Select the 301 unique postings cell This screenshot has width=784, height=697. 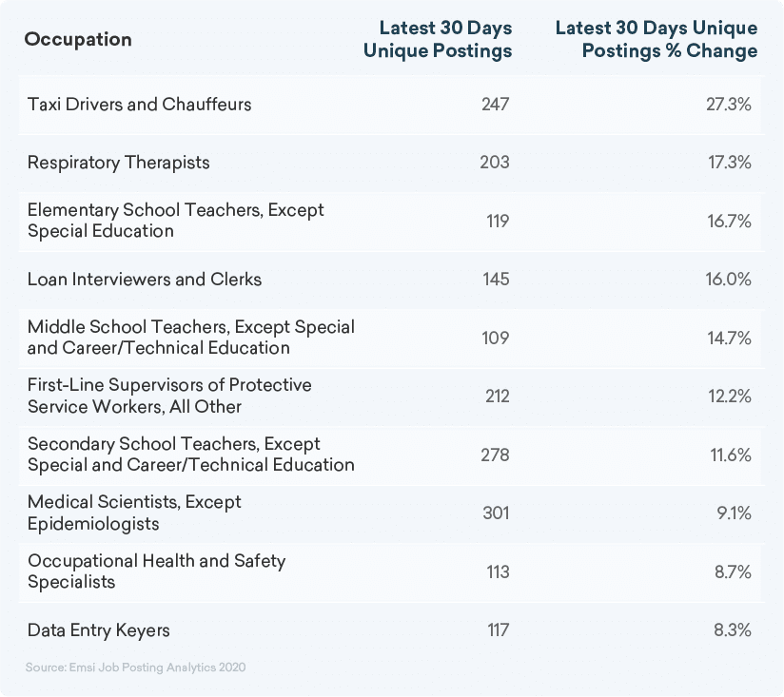click(495, 513)
